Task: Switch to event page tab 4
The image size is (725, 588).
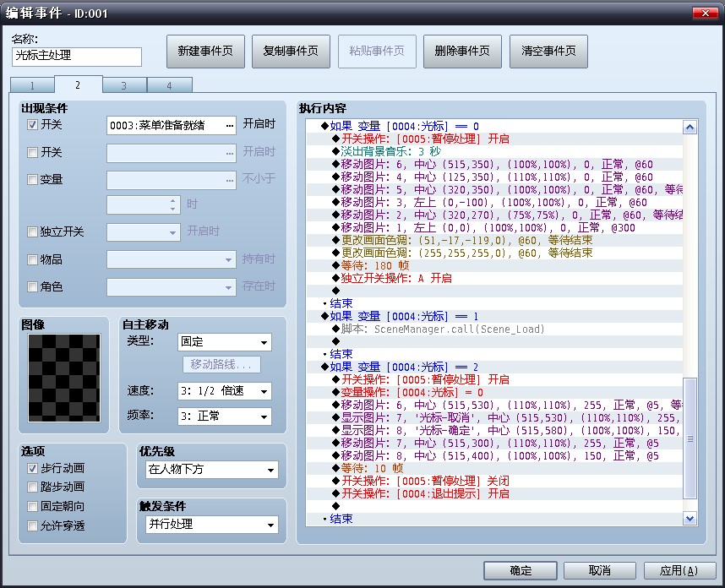Action: pos(169,85)
